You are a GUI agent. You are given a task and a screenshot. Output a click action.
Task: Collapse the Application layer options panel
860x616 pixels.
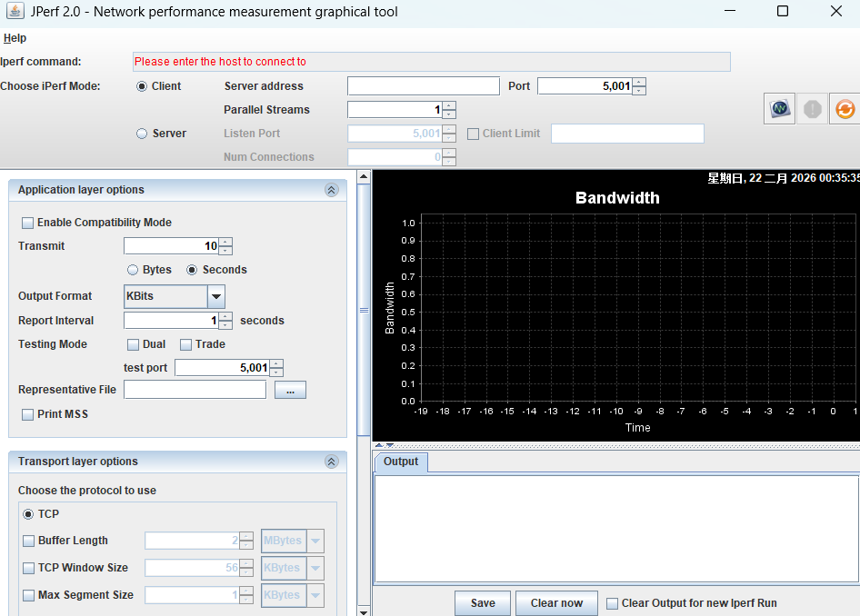tap(331, 190)
